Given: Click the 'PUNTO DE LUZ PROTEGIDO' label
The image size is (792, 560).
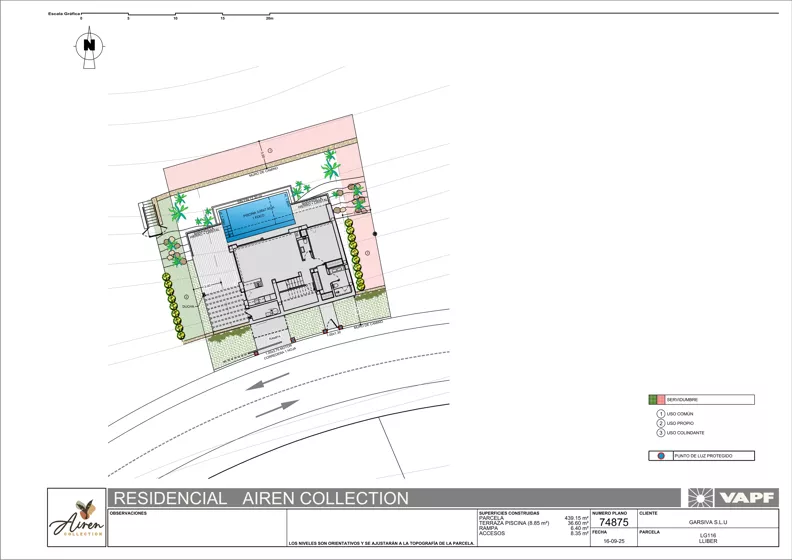Looking at the screenshot, I should pos(703,456).
